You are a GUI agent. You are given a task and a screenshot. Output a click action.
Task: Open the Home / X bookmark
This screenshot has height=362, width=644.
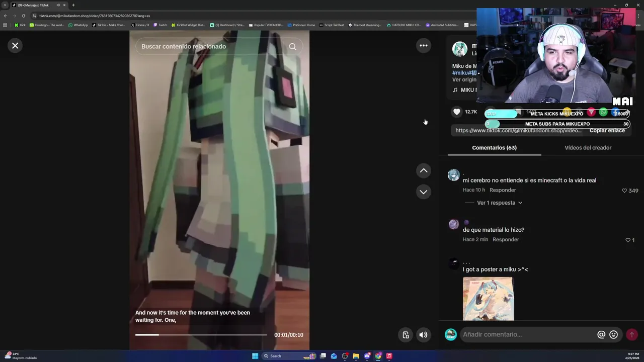click(140, 25)
